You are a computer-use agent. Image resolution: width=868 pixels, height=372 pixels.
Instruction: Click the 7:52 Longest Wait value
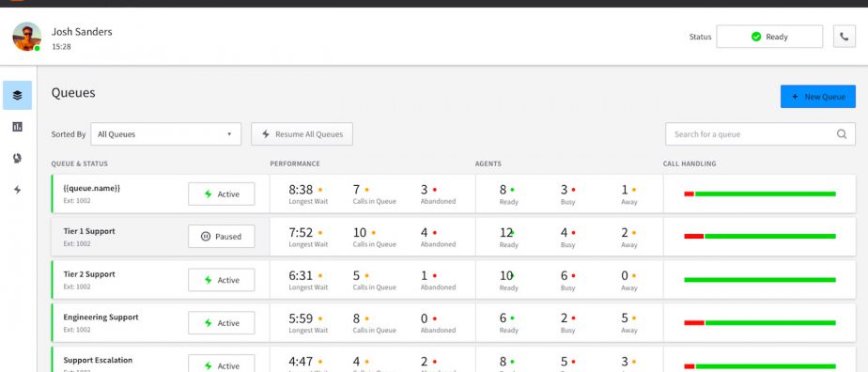[301, 233]
